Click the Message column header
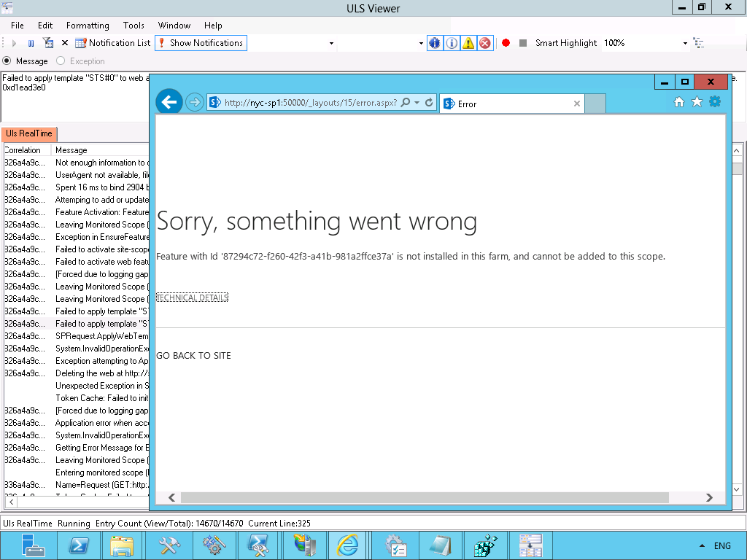Image resolution: width=747 pixels, height=560 pixels. (100, 150)
